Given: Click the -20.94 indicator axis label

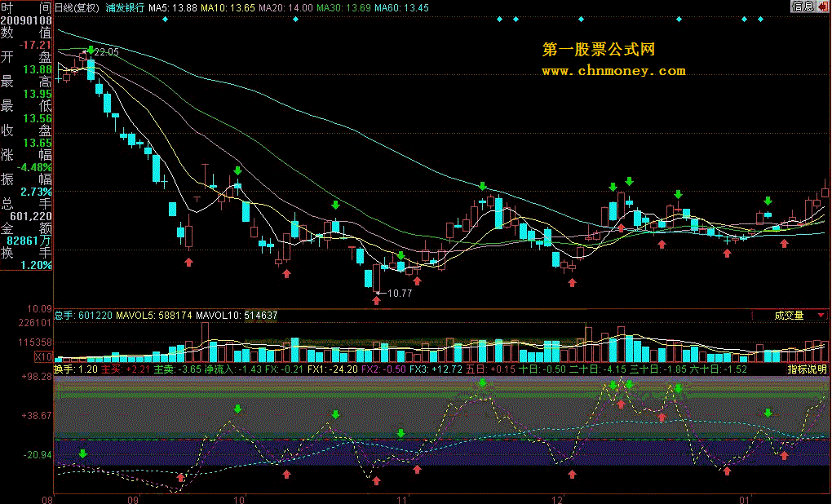Looking at the screenshot, I should [x=38, y=455].
